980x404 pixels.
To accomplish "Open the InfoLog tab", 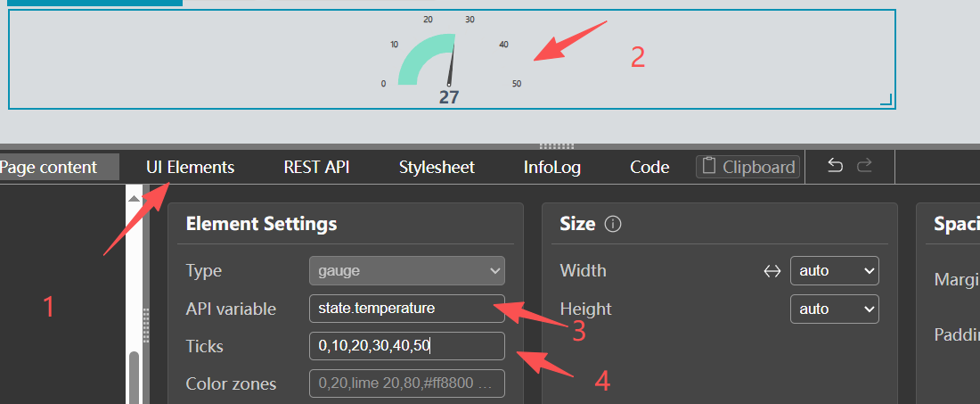I will (x=552, y=168).
